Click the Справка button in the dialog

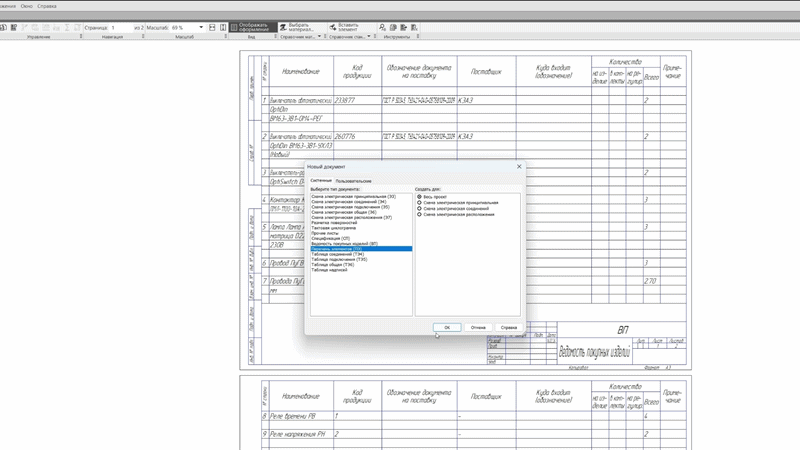(x=509, y=328)
